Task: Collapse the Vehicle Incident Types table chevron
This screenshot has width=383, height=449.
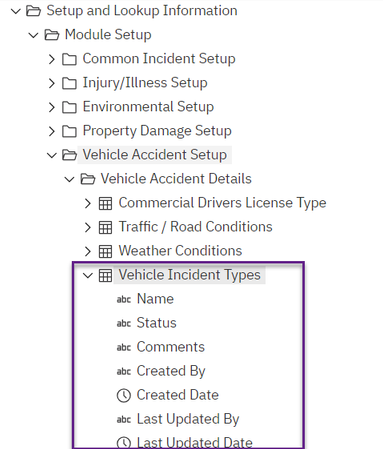Action: pos(88,275)
